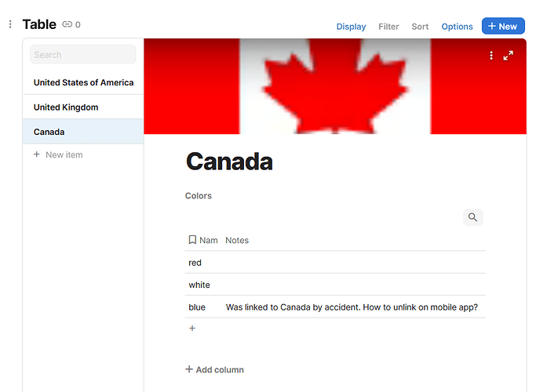The height and width of the screenshot is (392, 536).
Task: Open search in the Colors table
Action: (x=472, y=217)
